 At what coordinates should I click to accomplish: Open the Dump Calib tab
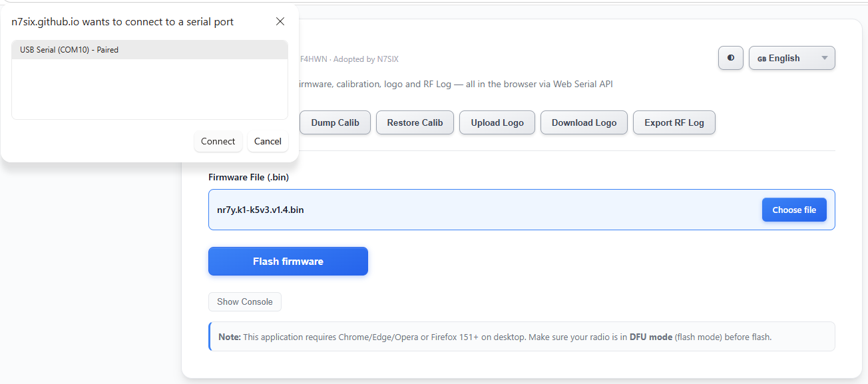335,122
